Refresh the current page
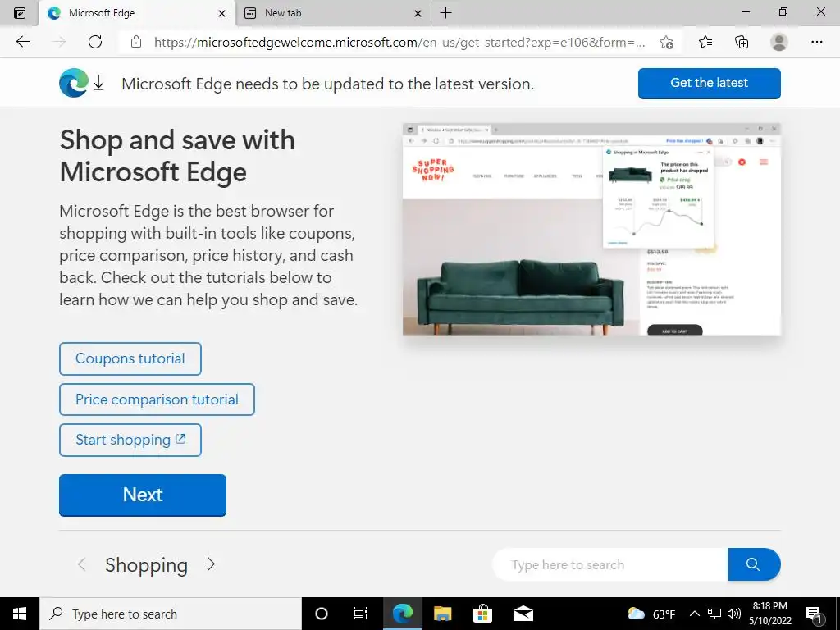This screenshot has width=840, height=630. tap(95, 42)
